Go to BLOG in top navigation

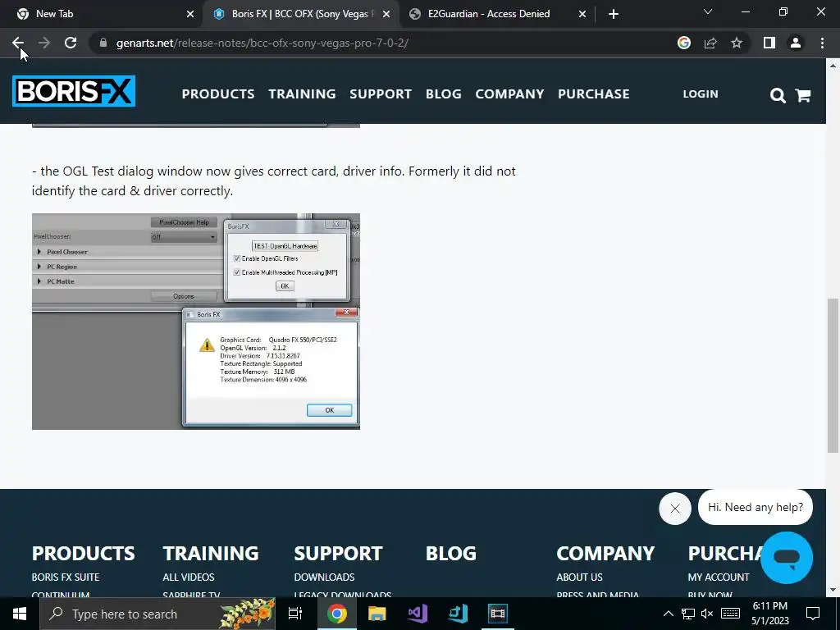[444, 94]
